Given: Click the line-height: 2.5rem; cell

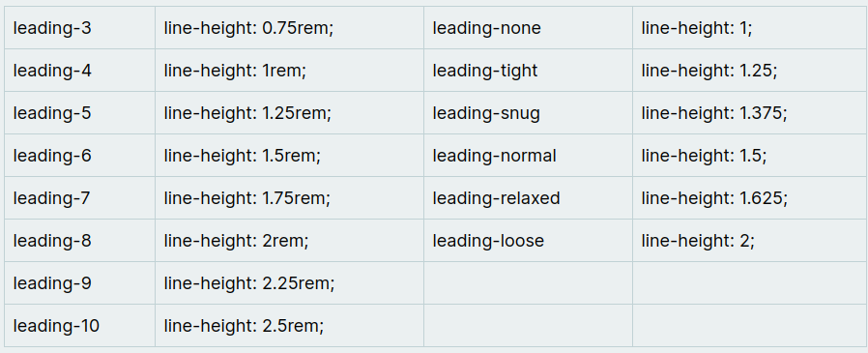Looking at the screenshot, I should point(290,326).
